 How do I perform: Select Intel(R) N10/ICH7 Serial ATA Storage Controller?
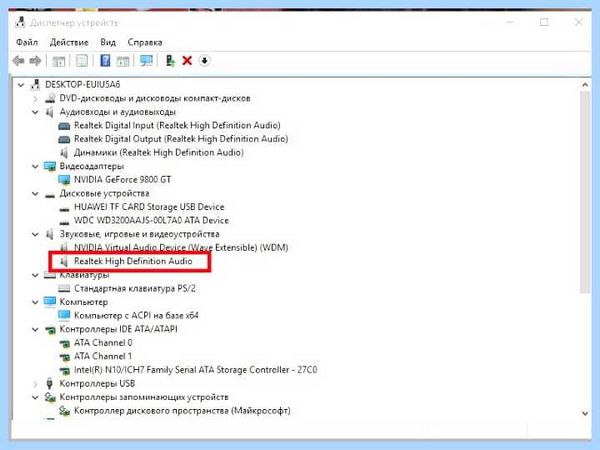196,370
